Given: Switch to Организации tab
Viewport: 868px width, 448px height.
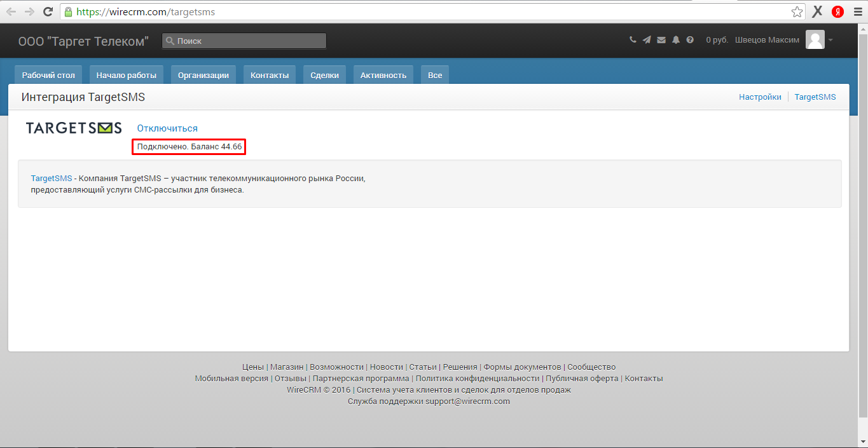Looking at the screenshot, I should 203,75.
